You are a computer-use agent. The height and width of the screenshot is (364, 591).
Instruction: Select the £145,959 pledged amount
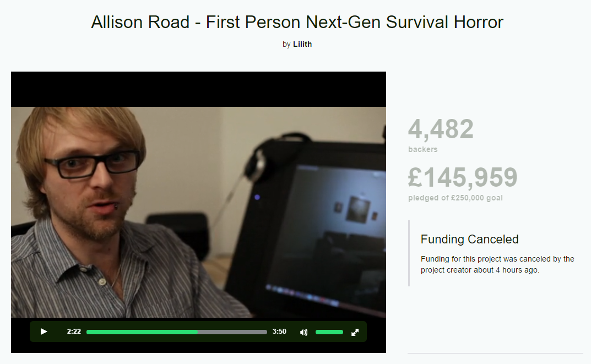tap(463, 177)
